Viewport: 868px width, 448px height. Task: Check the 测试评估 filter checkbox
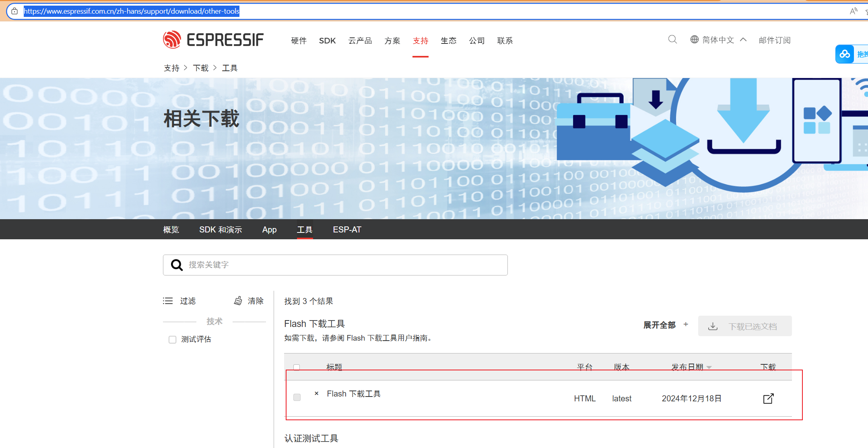(x=173, y=339)
